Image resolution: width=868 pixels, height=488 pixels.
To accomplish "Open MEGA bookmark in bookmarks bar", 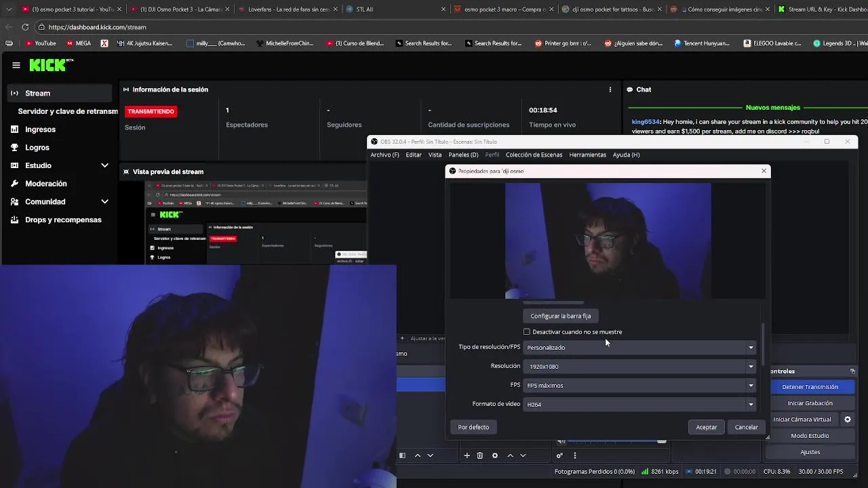I will pos(79,43).
